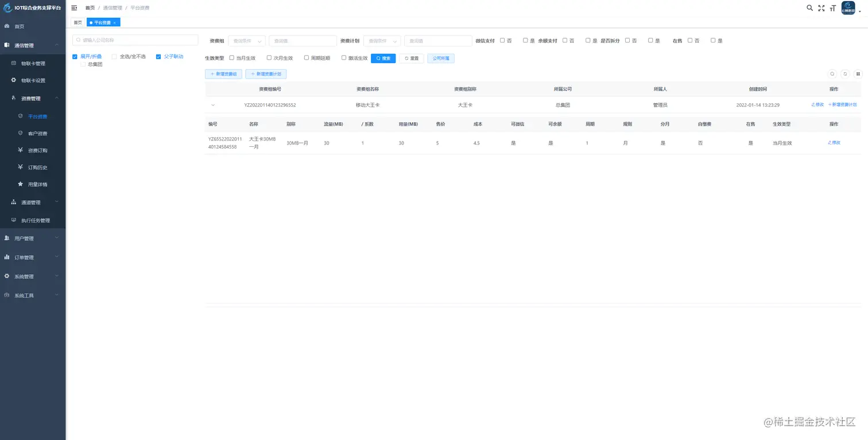Enable the 当月生效 checkbox
The image size is (868, 440).
pos(232,57)
